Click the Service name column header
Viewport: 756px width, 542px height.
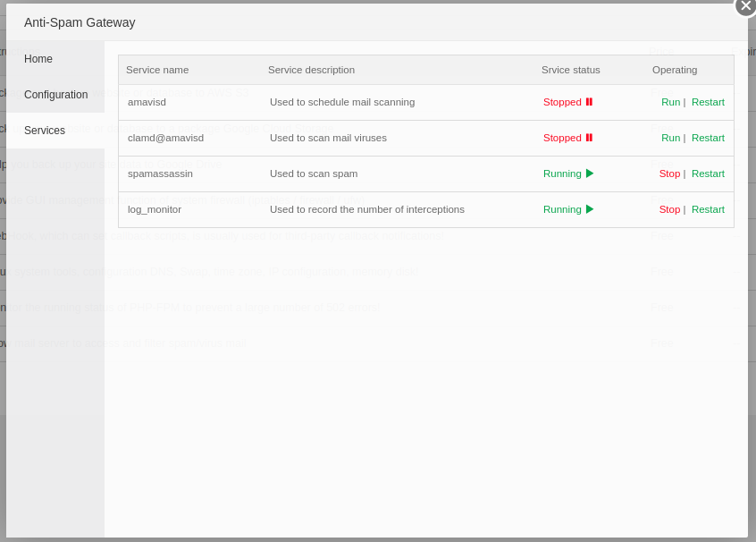tap(157, 70)
